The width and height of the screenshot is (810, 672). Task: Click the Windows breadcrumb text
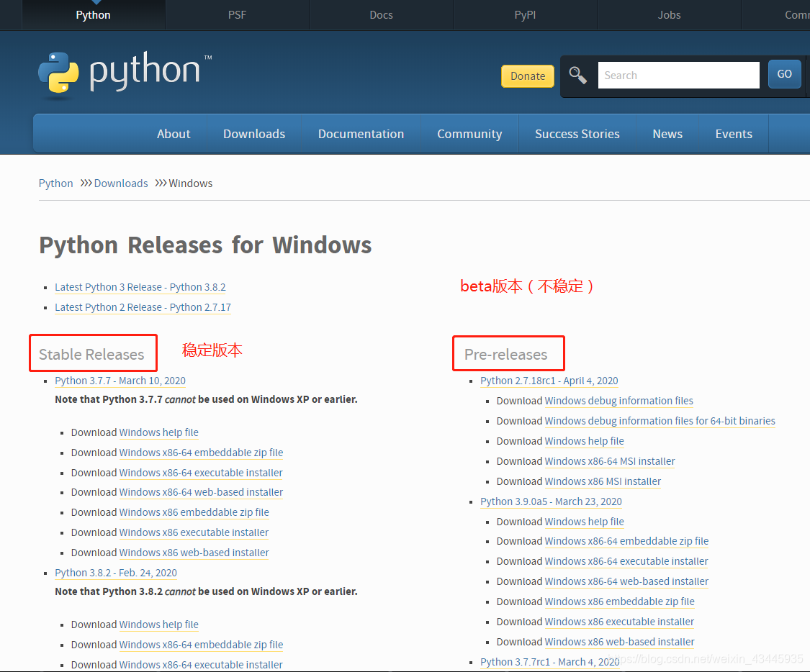click(x=190, y=183)
